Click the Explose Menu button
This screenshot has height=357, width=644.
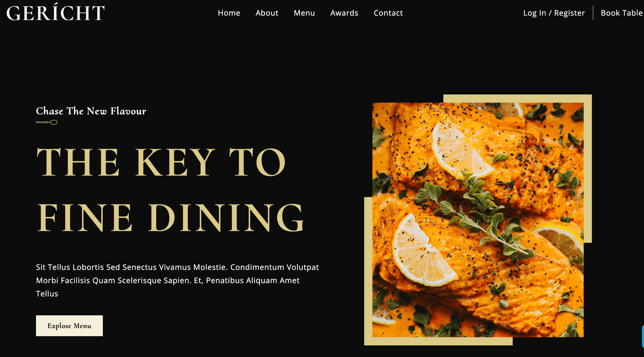coord(69,326)
